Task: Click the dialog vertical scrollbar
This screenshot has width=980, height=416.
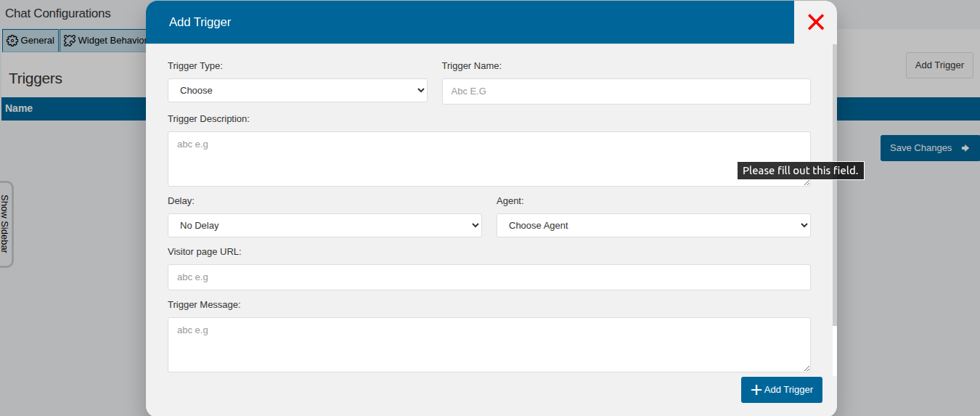Action: (x=834, y=184)
